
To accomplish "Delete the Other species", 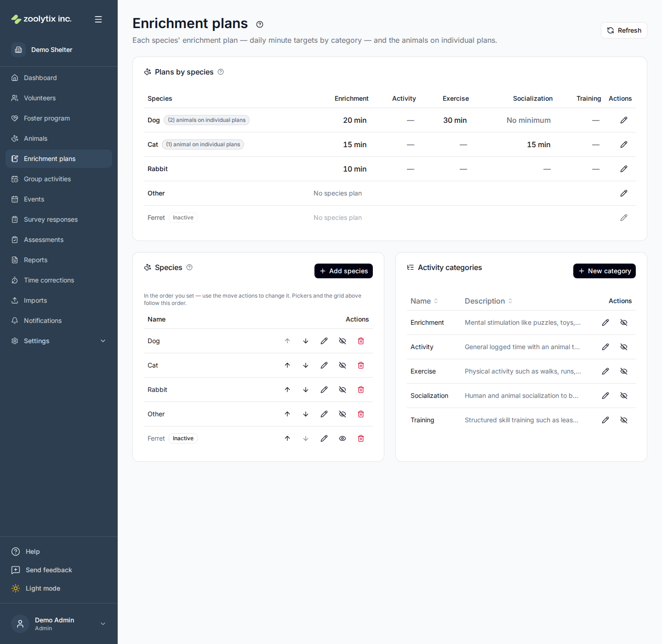I will pos(361,414).
